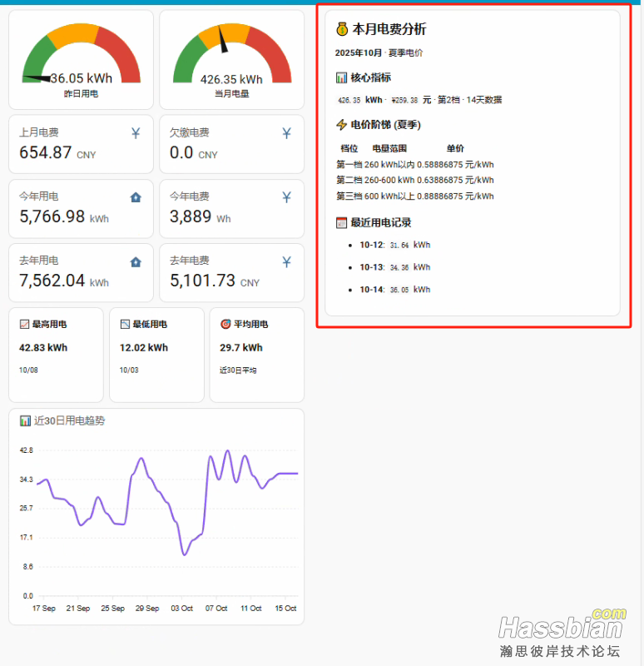
Task: Open the 654.87 CNY last month value
Action: (x=46, y=153)
